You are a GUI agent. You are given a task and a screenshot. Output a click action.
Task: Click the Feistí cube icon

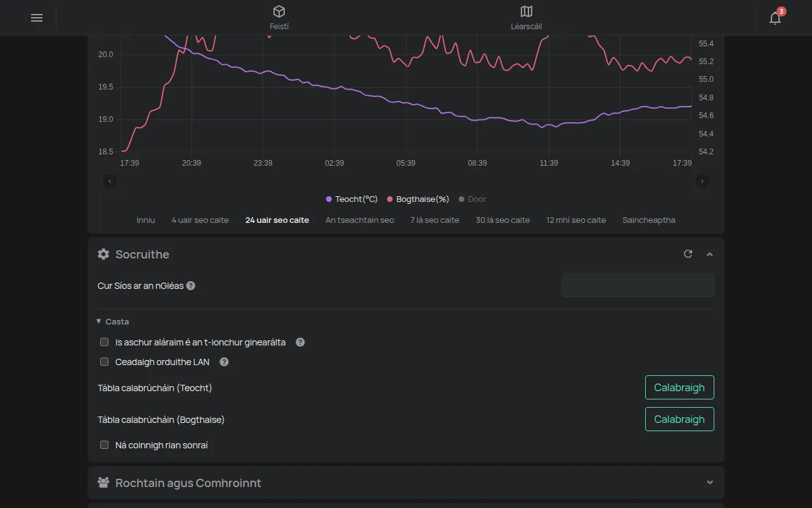(x=279, y=11)
